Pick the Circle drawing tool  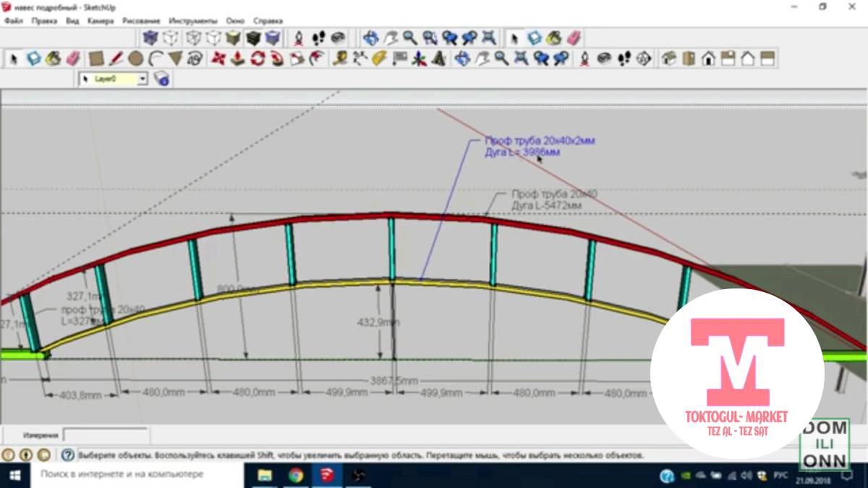pos(135,59)
